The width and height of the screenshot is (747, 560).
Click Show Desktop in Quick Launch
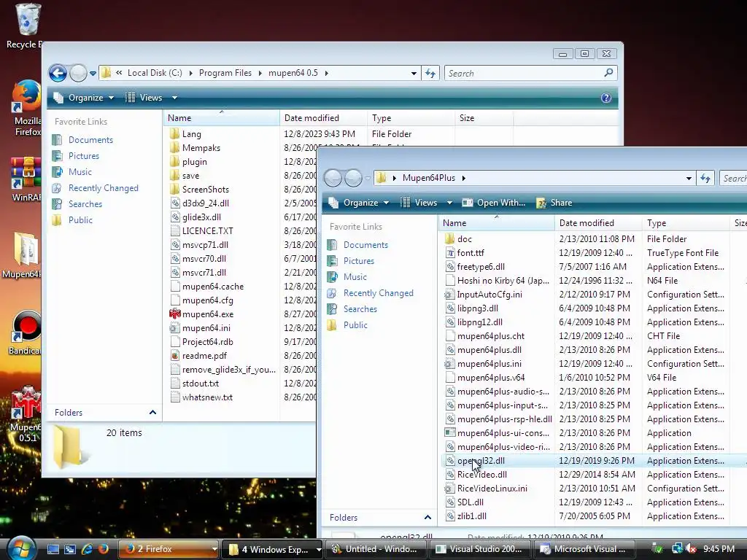(53, 549)
